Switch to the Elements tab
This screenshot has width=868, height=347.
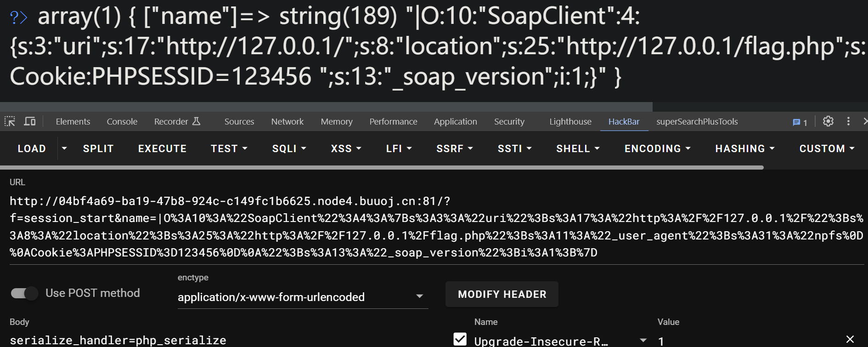73,121
